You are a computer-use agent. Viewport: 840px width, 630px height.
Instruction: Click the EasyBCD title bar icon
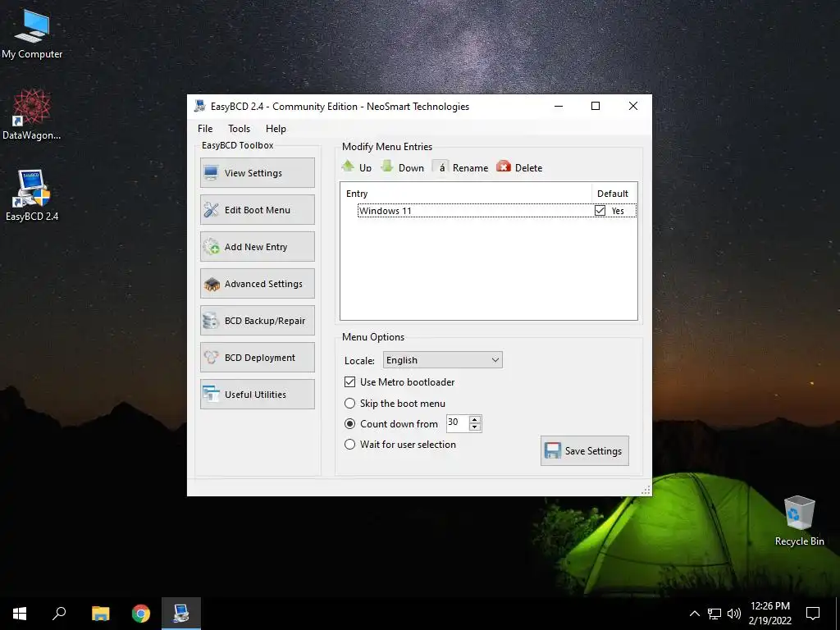coord(200,106)
